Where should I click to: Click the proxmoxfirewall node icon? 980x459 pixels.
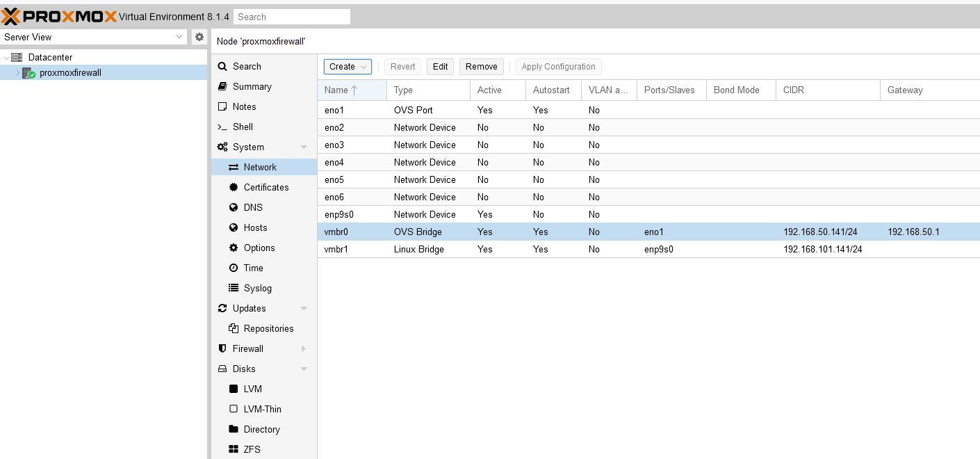click(29, 73)
